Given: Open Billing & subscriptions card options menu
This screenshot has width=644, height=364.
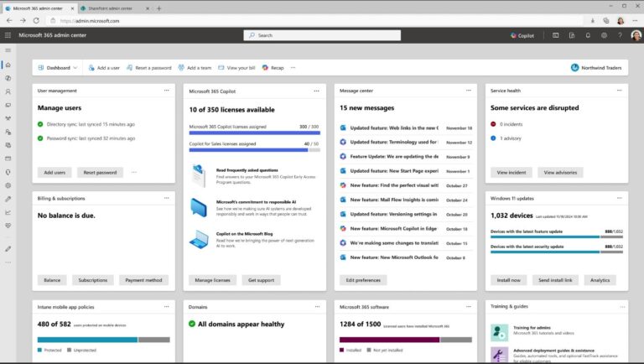Looking at the screenshot, I should 166,198.
